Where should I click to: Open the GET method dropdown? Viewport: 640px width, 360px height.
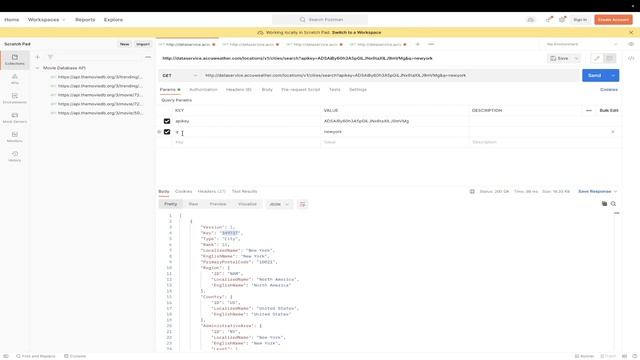(180, 76)
